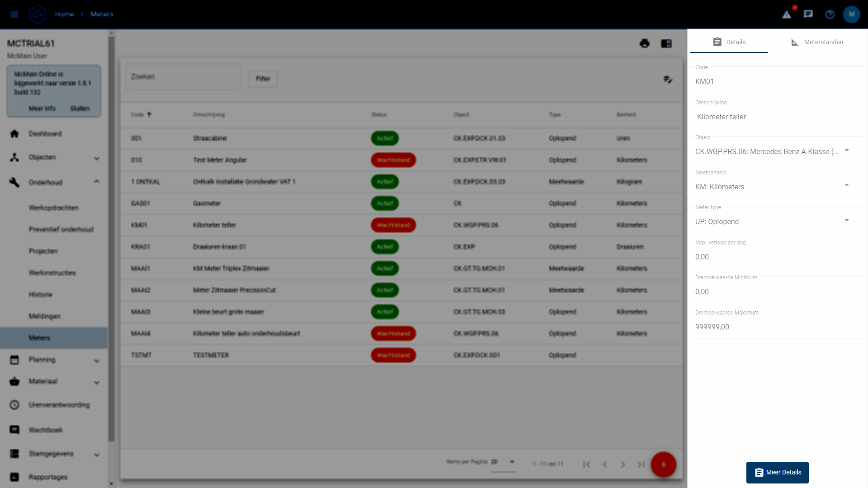
Task: Expand the Planning sidebar section
Action: (x=96, y=360)
